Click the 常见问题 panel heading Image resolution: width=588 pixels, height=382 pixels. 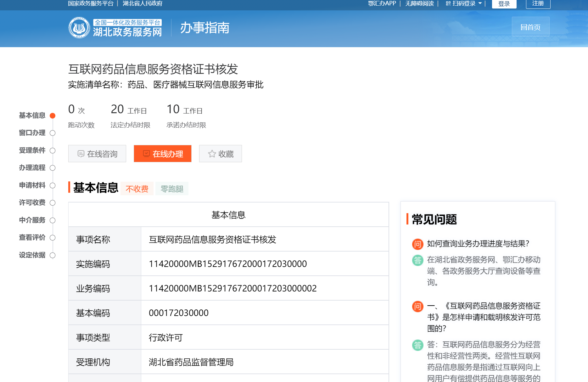coord(434,219)
